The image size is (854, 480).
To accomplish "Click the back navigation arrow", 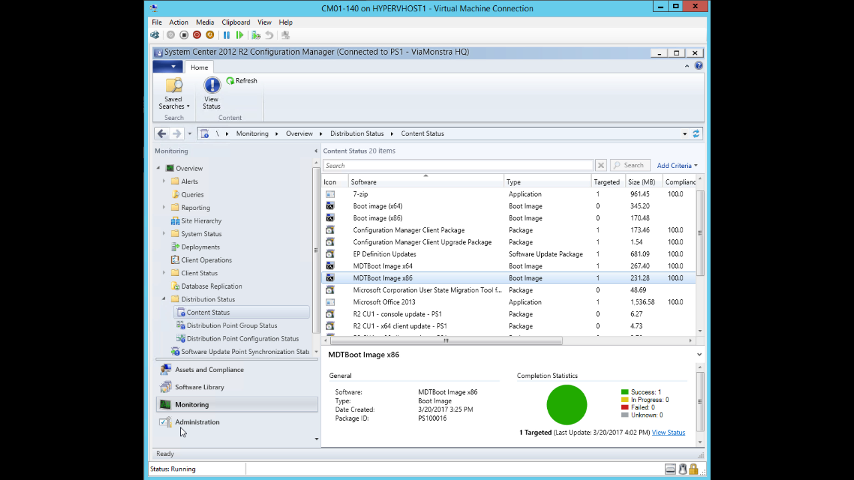I will (162, 133).
